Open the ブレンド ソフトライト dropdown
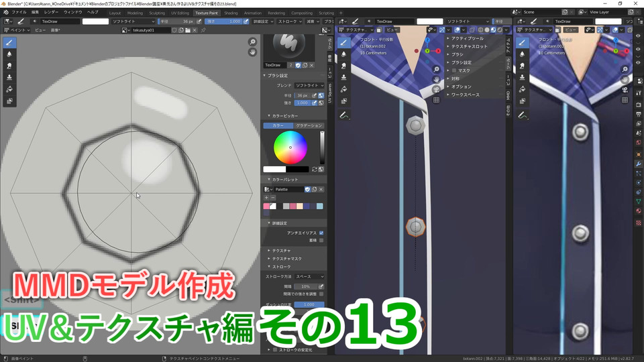Screen dimensions: 644x362 coord(309,85)
